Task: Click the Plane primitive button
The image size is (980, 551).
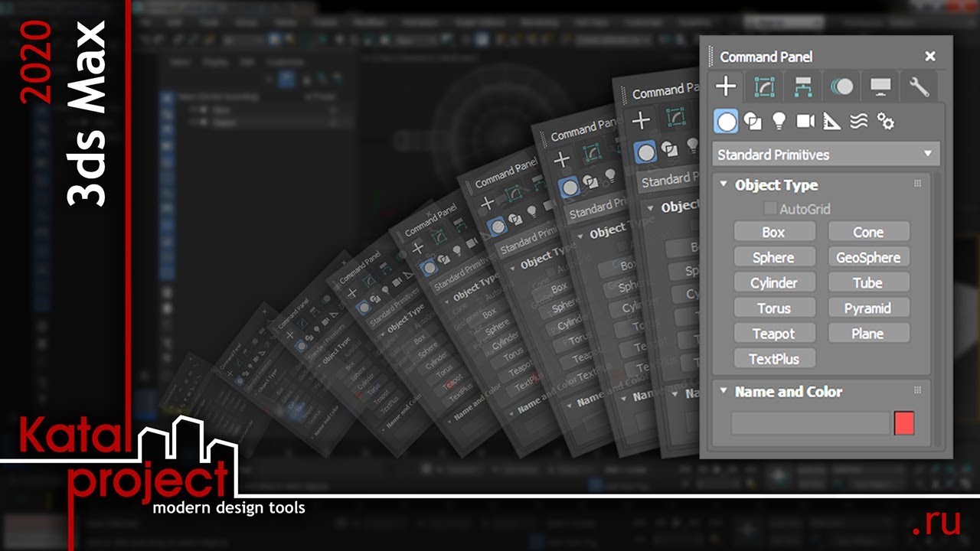Action: [868, 333]
